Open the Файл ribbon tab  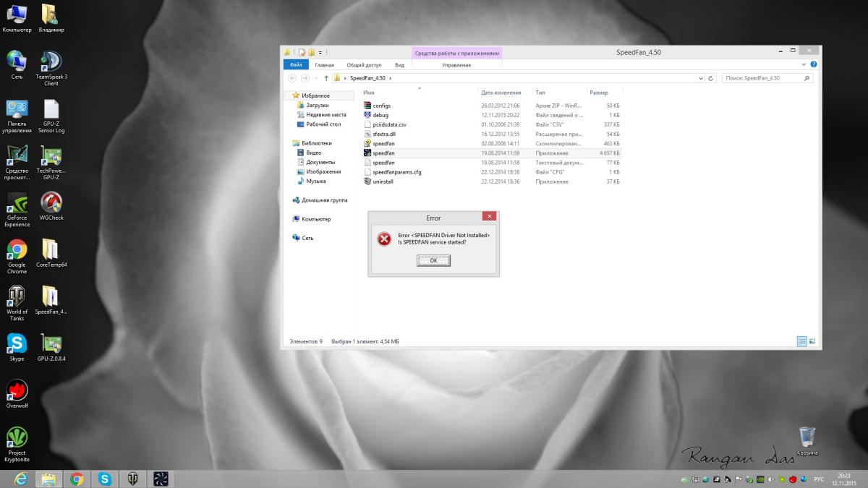coord(295,65)
